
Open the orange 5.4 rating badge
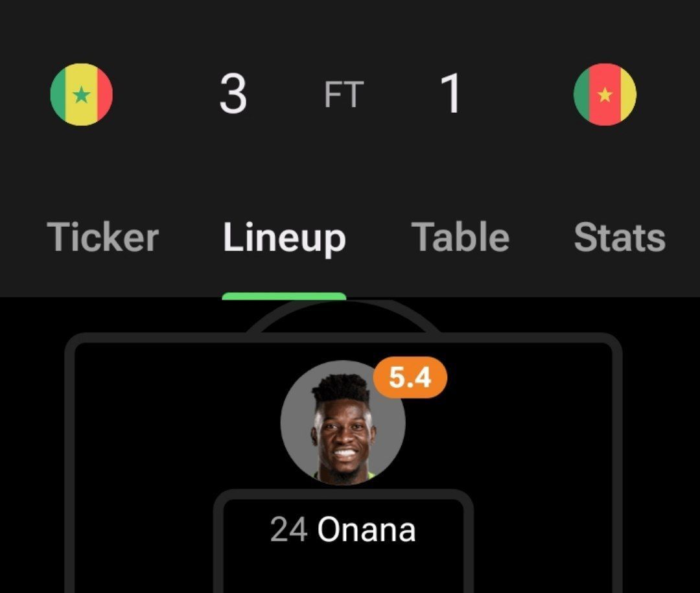(410, 377)
